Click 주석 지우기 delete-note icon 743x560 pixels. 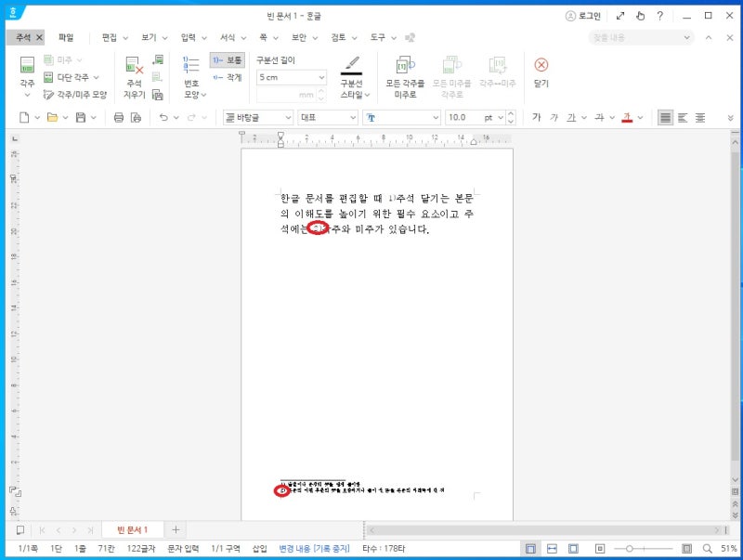134,65
